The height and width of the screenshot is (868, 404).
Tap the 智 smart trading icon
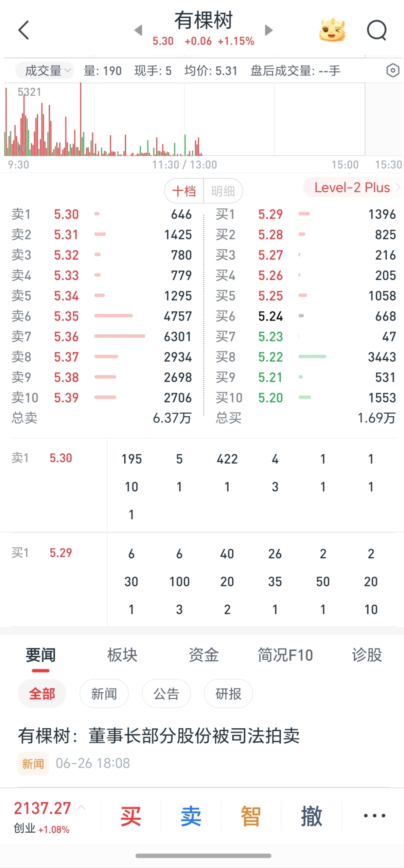[251, 816]
